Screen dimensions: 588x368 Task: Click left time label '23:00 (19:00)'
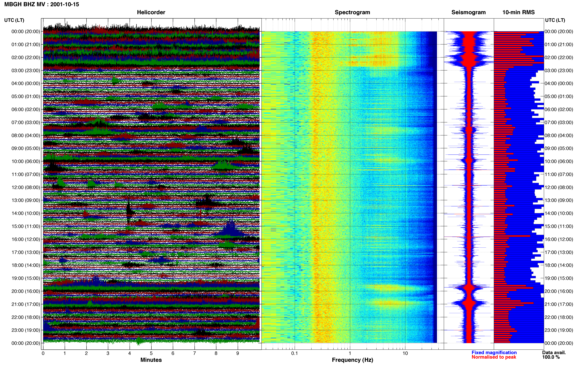click(x=26, y=330)
